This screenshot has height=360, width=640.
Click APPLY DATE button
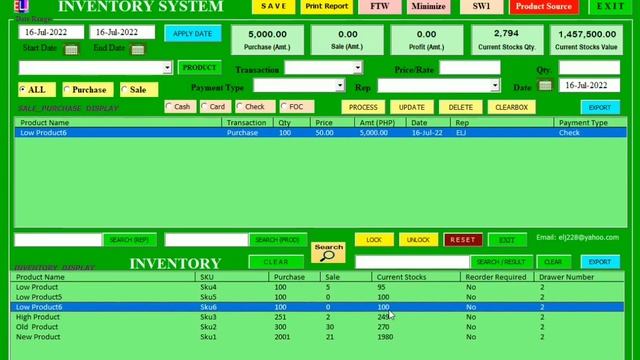click(x=193, y=33)
